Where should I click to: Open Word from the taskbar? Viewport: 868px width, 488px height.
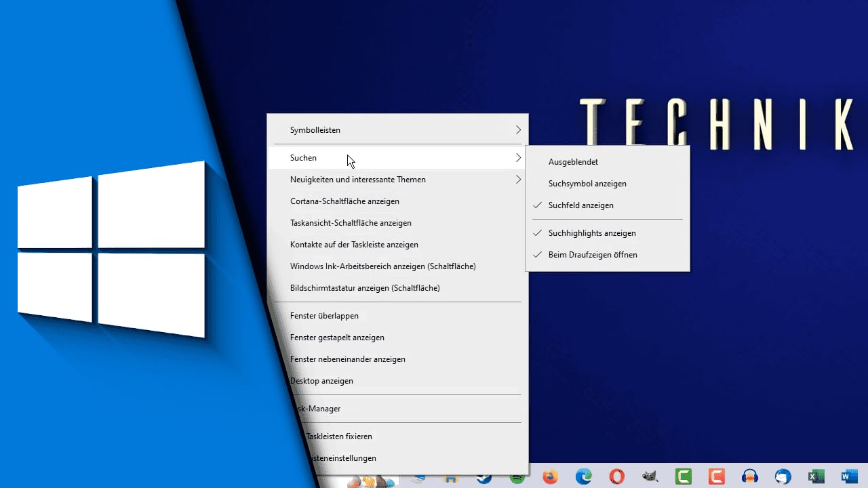coord(849,476)
